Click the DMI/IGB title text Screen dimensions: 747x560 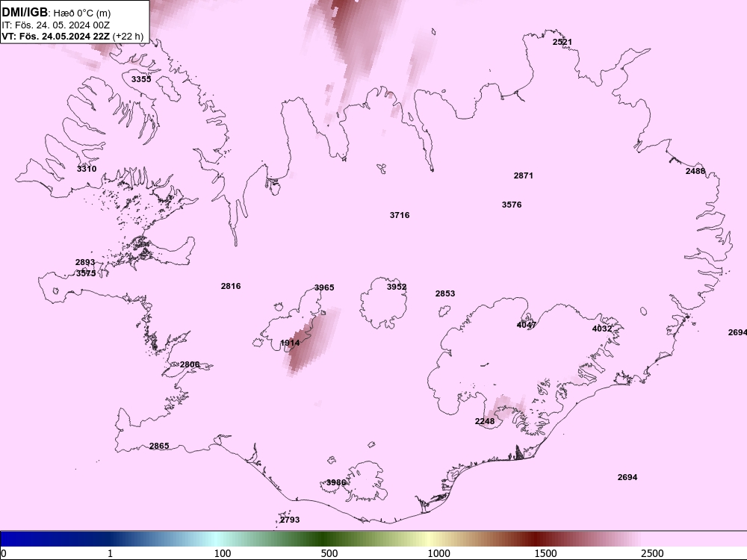click(25, 12)
